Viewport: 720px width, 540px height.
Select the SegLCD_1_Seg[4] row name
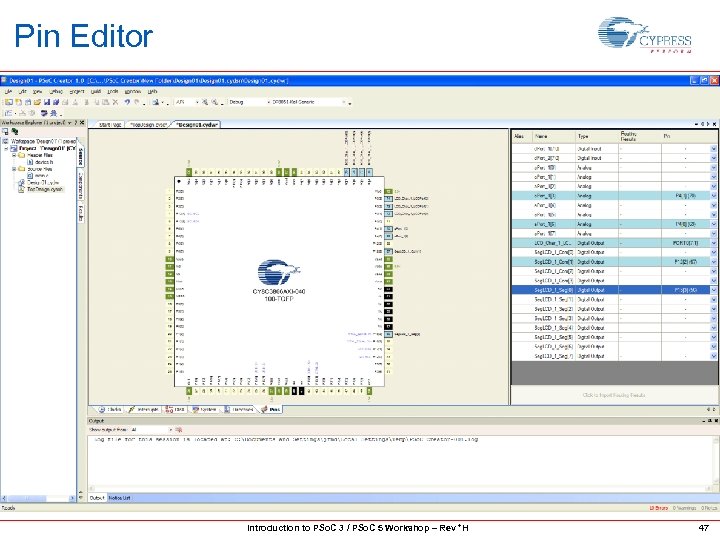coord(553,328)
